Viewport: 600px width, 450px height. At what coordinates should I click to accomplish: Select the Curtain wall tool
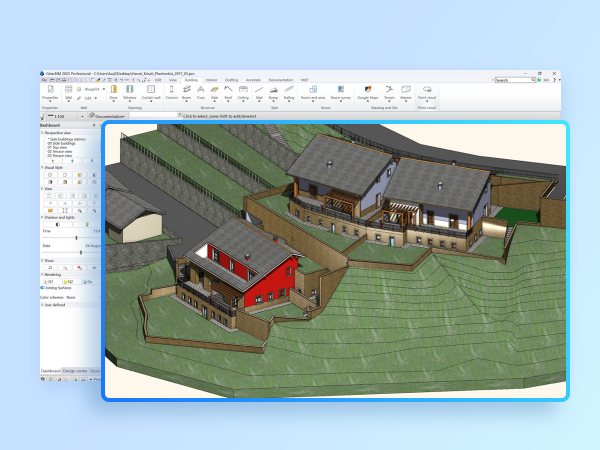tap(151, 92)
